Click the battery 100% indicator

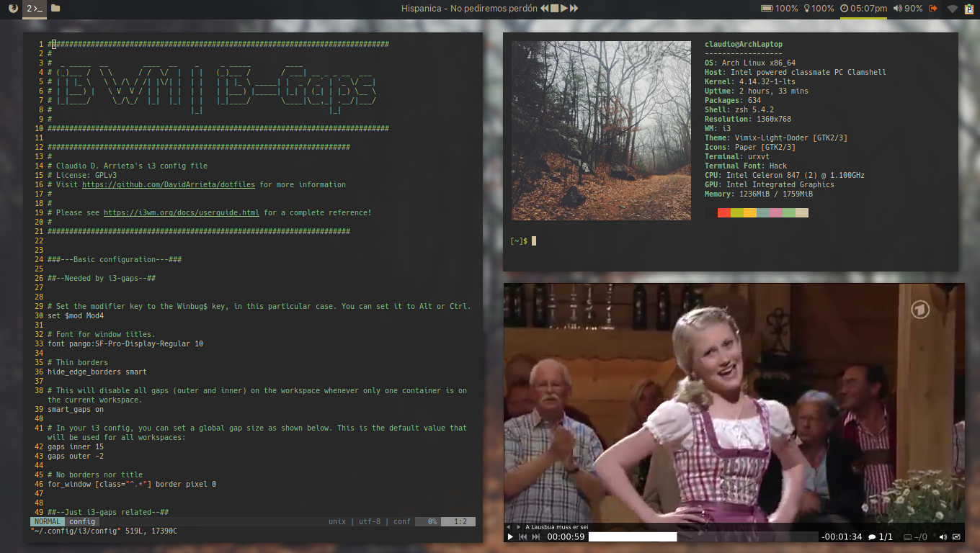click(780, 8)
